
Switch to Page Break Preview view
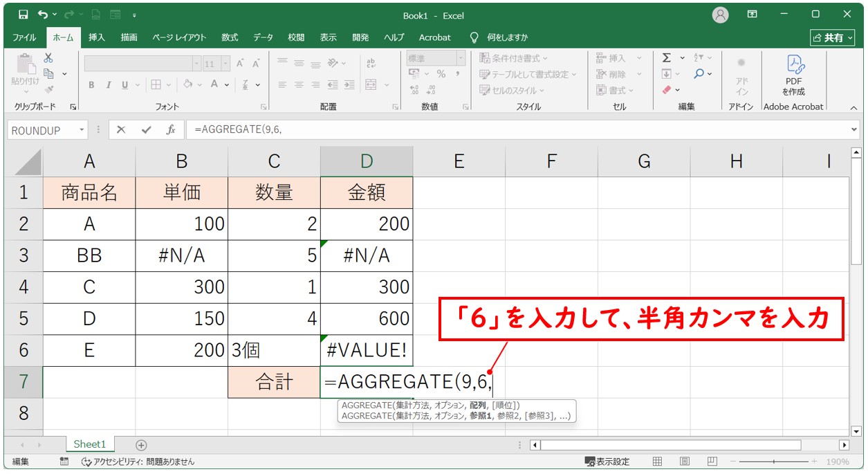coord(710,462)
